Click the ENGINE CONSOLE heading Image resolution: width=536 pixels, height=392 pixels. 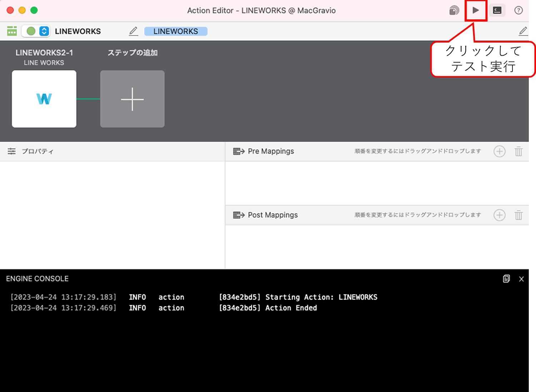tap(37, 279)
